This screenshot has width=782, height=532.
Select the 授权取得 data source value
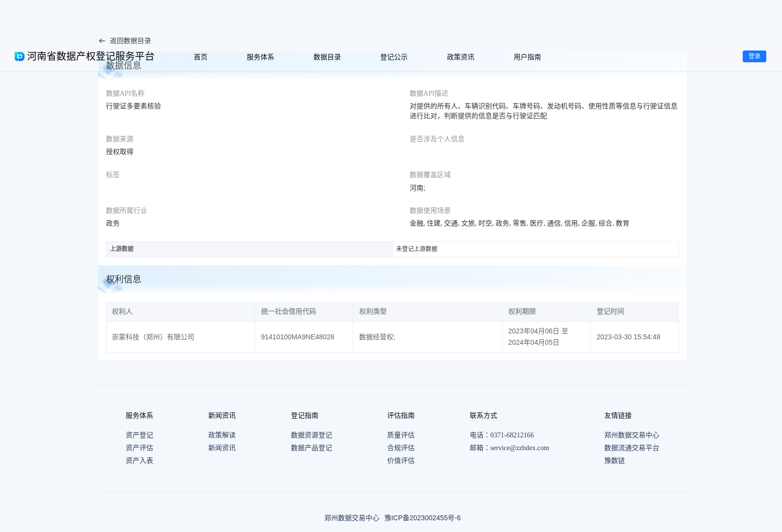click(120, 152)
